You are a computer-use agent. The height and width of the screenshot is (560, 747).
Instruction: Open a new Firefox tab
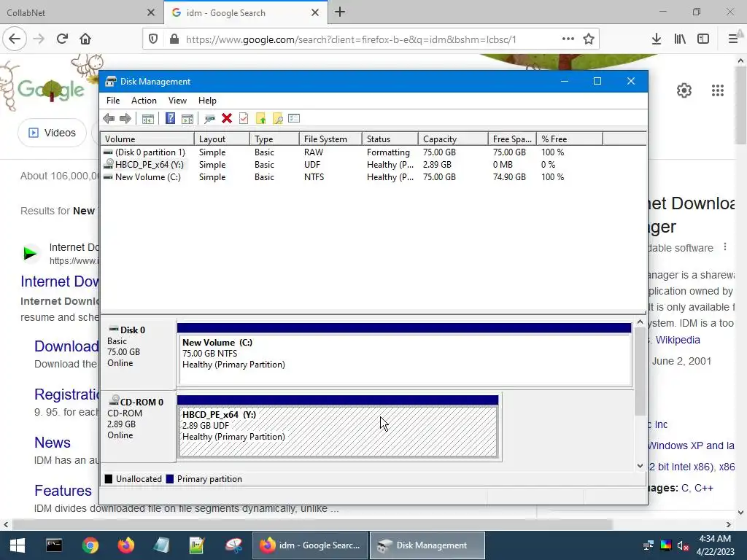340,12
